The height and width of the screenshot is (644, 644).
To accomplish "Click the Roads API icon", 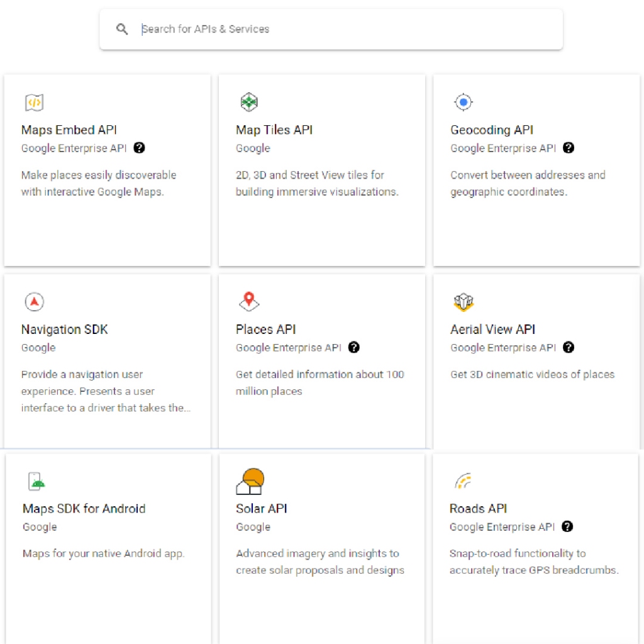I will point(463,481).
